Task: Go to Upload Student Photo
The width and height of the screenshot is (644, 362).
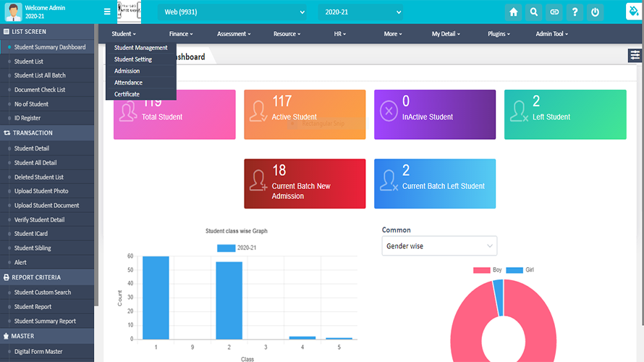Action: click(41, 191)
